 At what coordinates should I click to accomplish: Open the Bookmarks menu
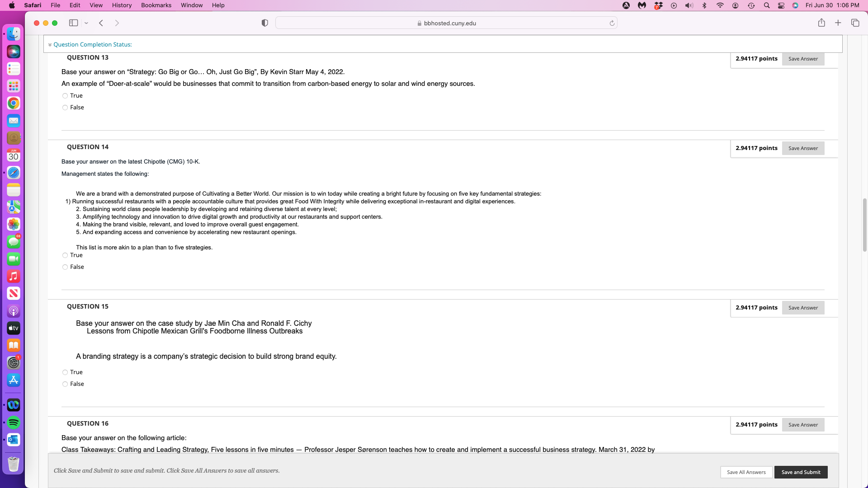click(156, 5)
